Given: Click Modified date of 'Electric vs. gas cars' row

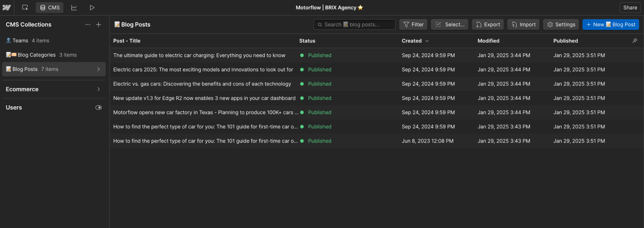Looking at the screenshot, I should 504,84.
